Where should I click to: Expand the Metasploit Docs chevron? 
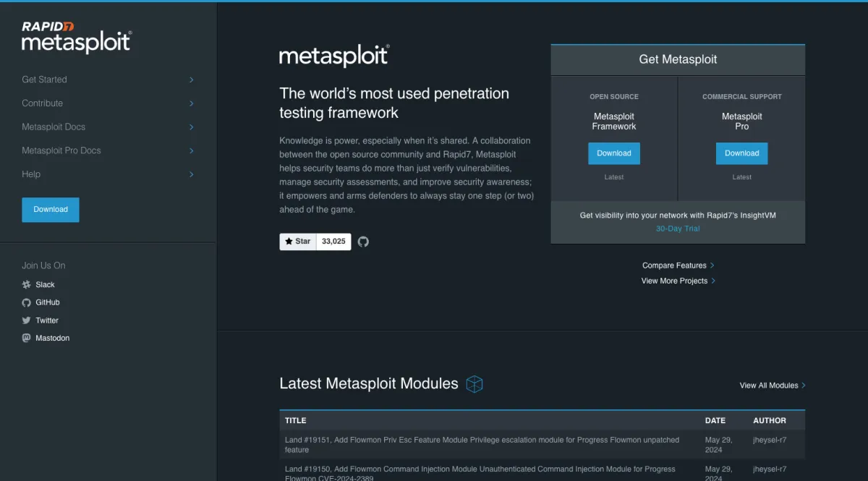192,127
